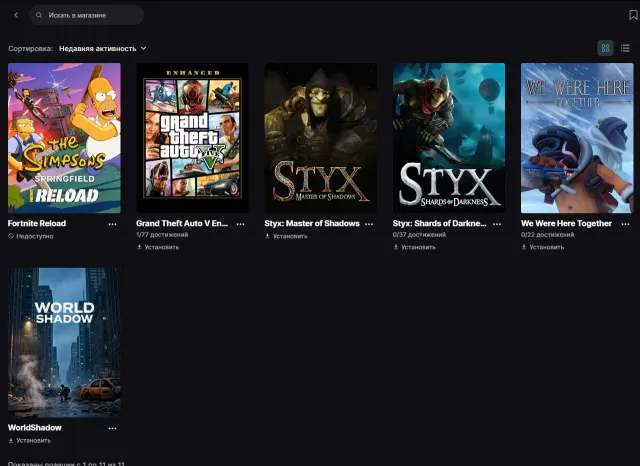Click the Fortnite Reload title
The height and width of the screenshot is (466, 640).
[x=37, y=223]
